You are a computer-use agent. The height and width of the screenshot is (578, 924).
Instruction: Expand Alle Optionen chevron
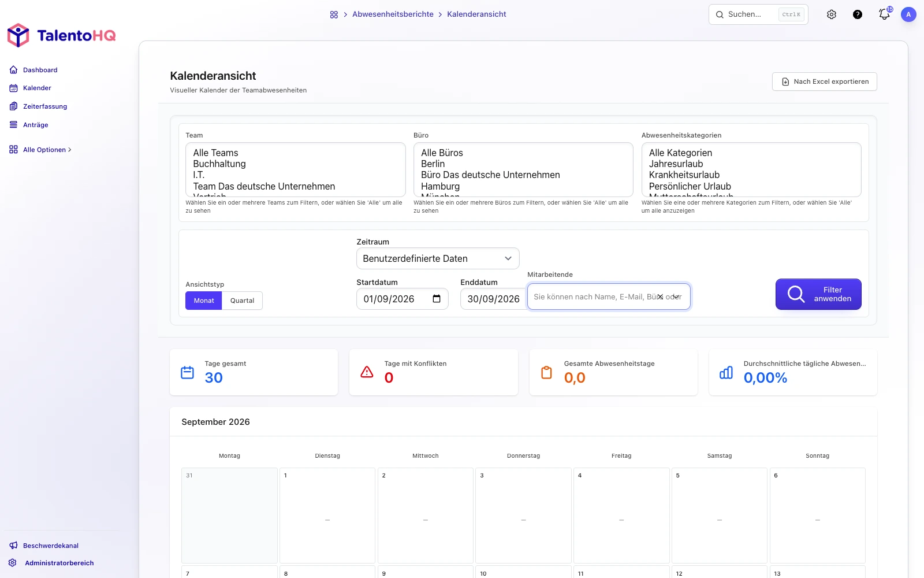pyautogui.click(x=70, y=150)
